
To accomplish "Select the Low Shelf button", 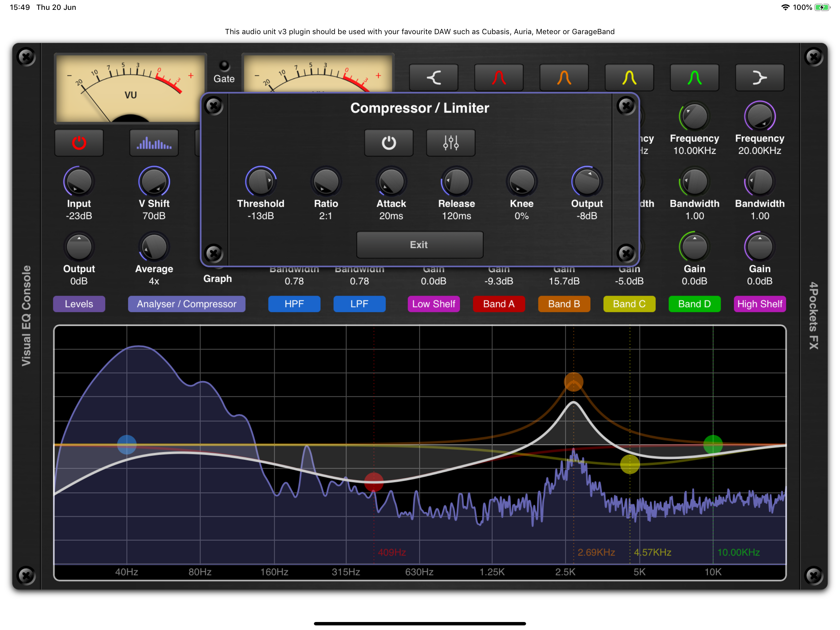I will click(434, 304).
